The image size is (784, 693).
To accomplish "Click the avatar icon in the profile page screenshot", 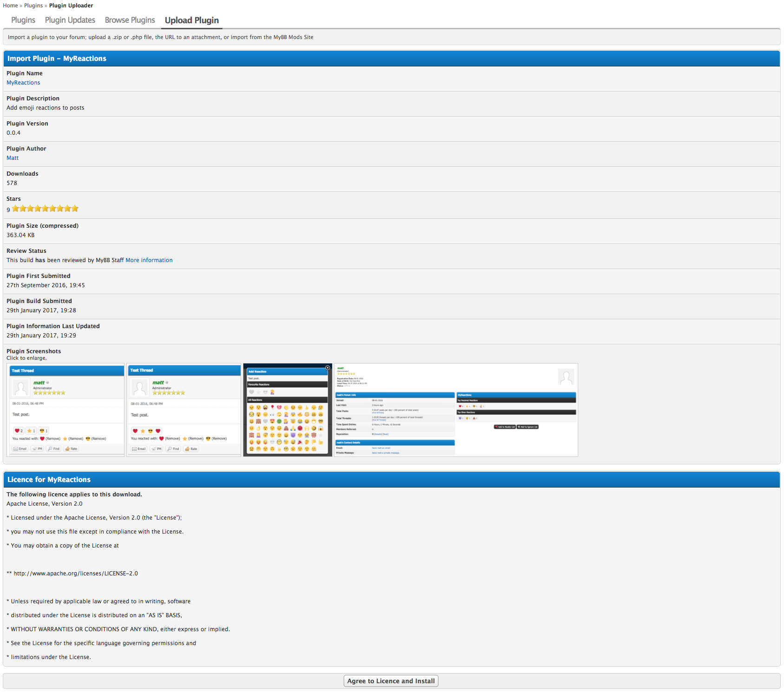I will click(566, 377).
